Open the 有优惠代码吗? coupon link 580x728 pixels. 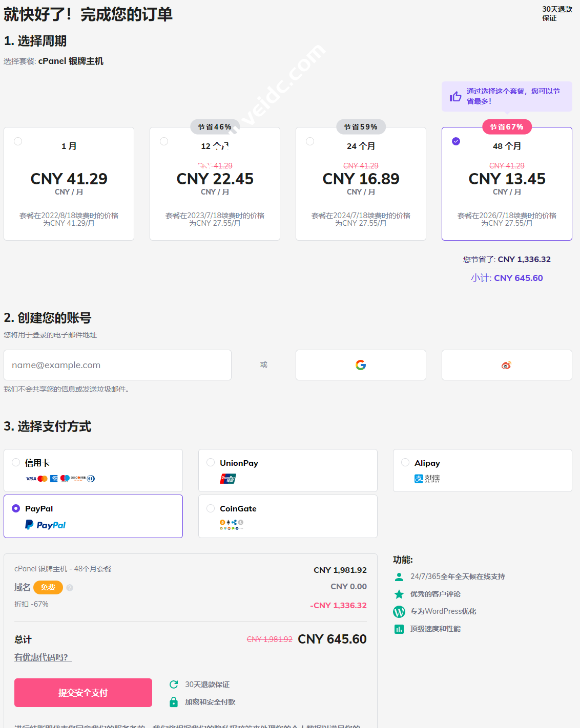pyautogui.click(x=43, y=657)
